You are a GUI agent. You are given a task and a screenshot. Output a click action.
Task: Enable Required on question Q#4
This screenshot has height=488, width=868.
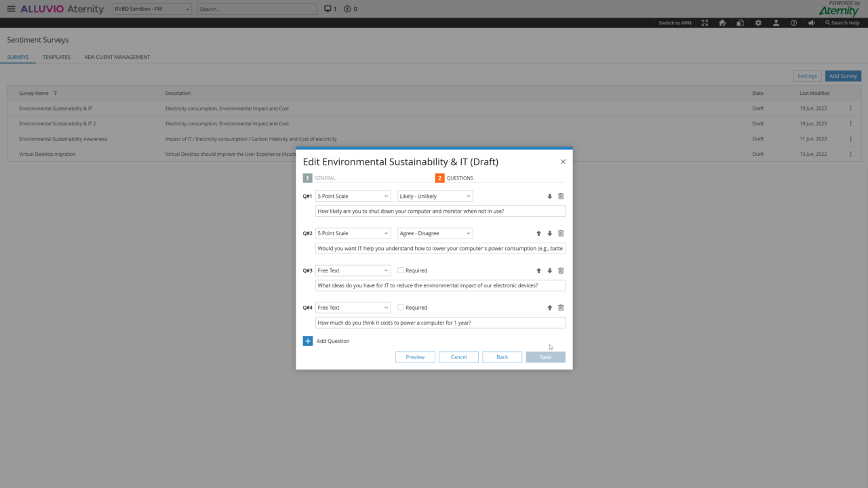pyautogui.click(x=400, y=307)
